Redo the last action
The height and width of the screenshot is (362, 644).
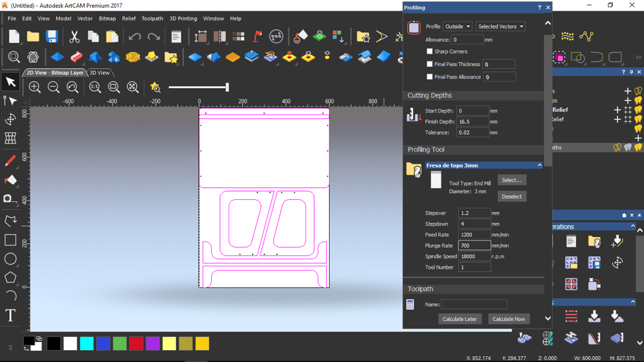[154, 36]
